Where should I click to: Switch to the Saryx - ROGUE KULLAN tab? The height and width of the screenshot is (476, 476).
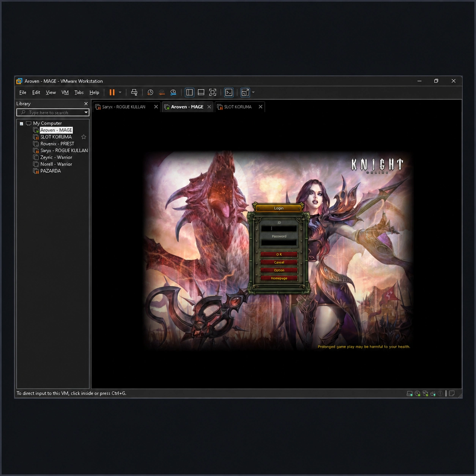pos(124,107)
